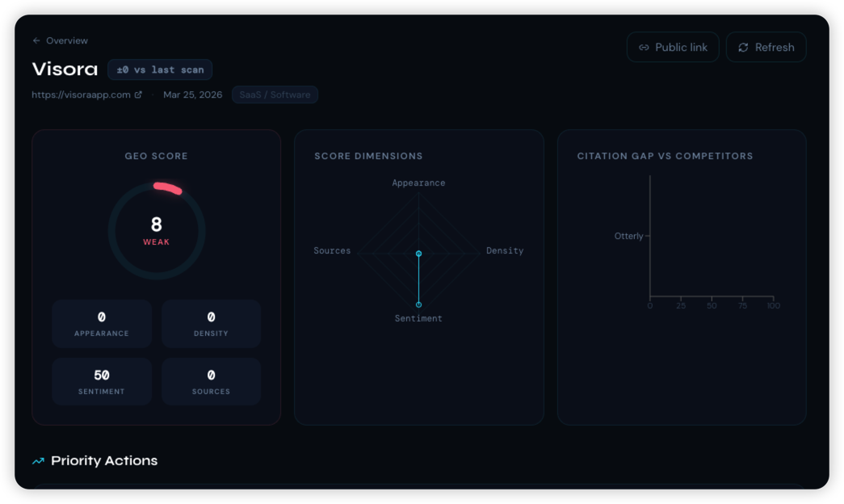The width and height of the screenshot is (844, 504).
Task: Select the Mar 25, 2026 date text
Action: click(193, 94)
